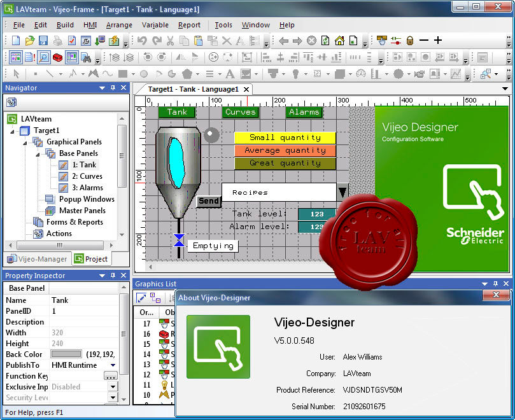Close the About Vijeo-Designer dialog
This screenshot has height=420, width=515.
click(x=496, y=295)
